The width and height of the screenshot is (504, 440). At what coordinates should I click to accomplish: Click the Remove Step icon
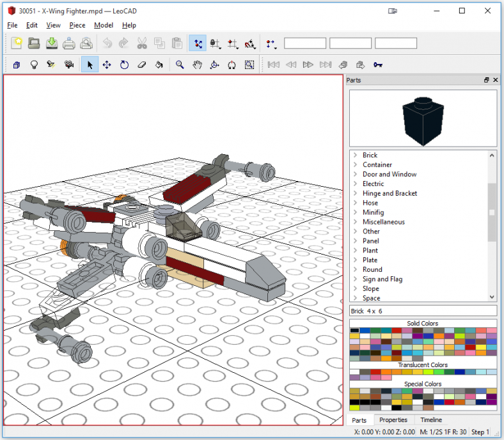[360, 65]
